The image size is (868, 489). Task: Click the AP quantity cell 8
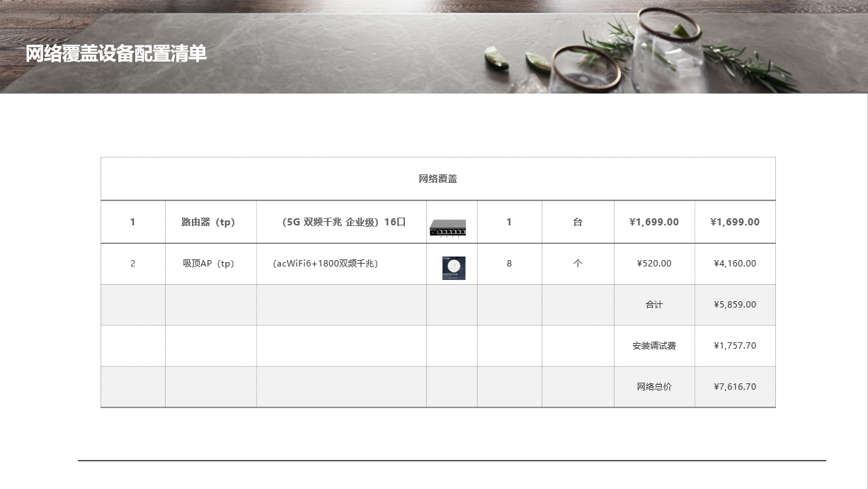[x=510, y=264]
